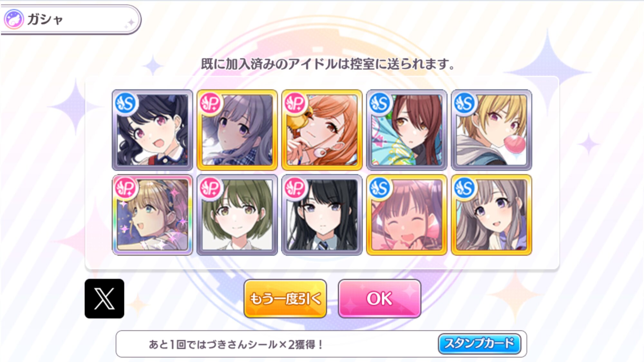Viewport: 644px width, 362px height.
Task: Select the brown-haired idol with umbrella card
Action: 407,130
